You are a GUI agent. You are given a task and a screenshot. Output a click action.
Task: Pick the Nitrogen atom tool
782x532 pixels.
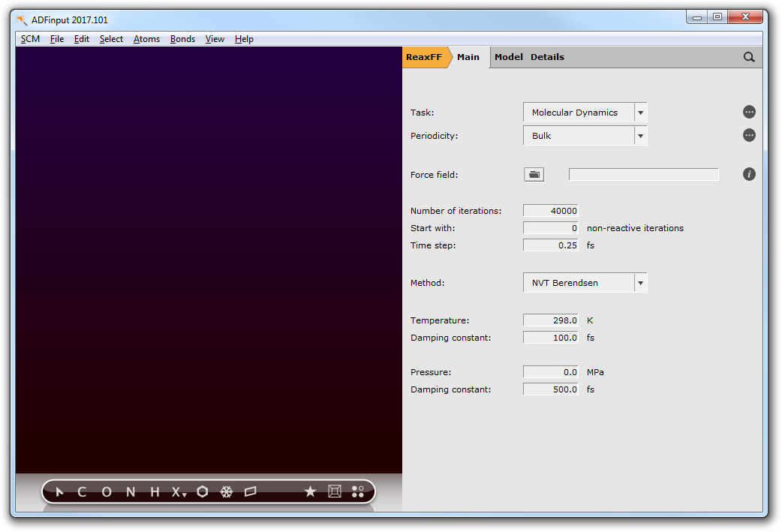click(131, 492)
